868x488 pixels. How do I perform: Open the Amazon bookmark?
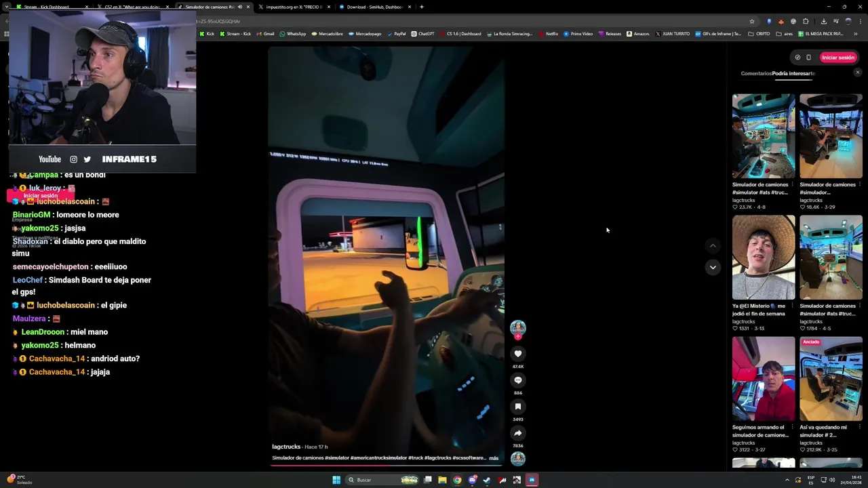point(637,34)
